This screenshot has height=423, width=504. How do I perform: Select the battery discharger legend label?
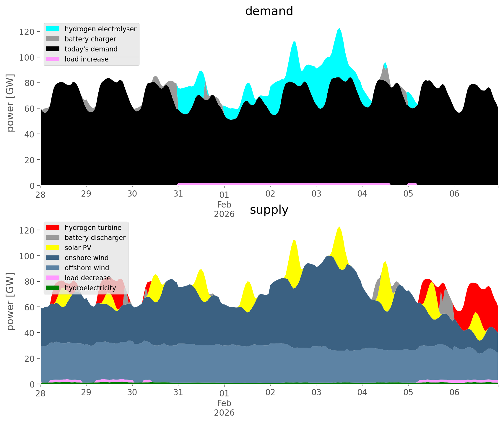(95, 238)
